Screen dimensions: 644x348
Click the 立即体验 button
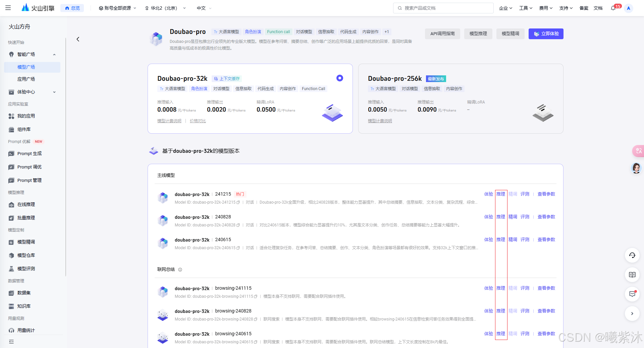(546, 33)
